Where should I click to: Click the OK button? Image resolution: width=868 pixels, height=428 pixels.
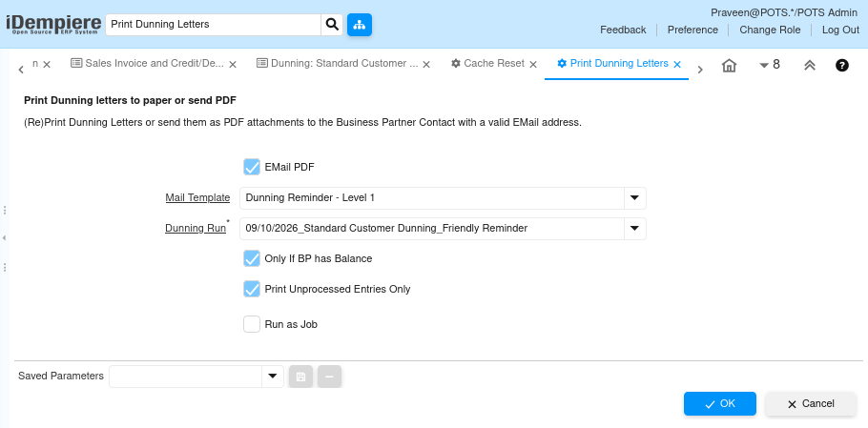[x=719, y=403]
